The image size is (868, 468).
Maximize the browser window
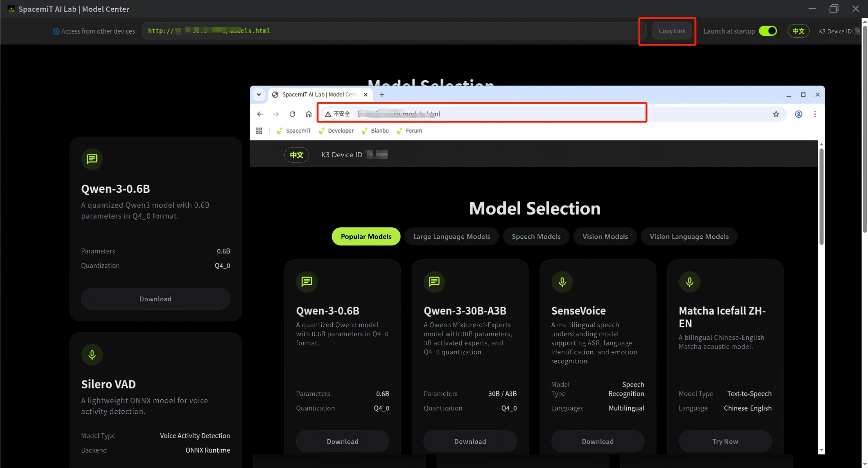pos(803,95)
